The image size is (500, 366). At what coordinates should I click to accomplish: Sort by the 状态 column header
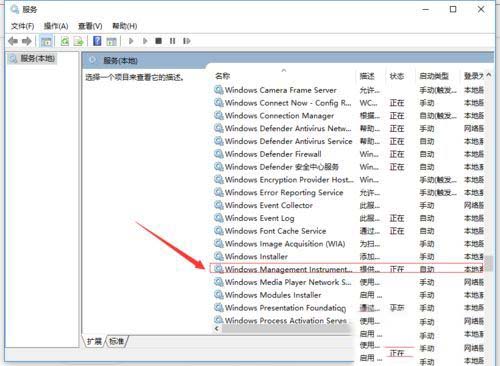click(x=397, y=76)
